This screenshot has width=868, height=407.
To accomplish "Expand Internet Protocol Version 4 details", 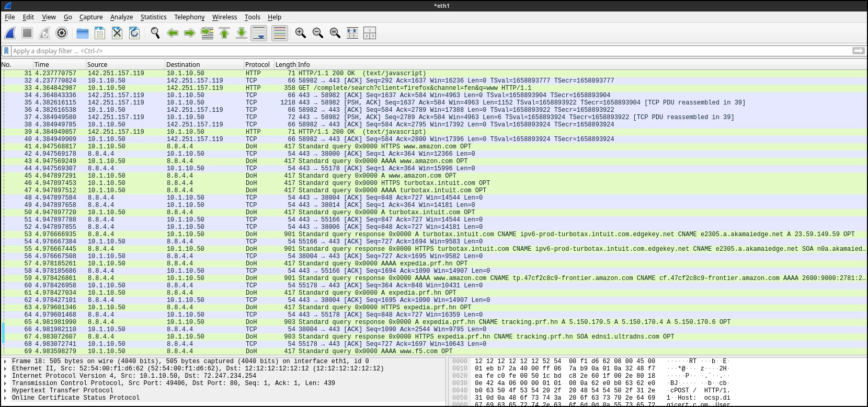I will [x=5, y=376].
